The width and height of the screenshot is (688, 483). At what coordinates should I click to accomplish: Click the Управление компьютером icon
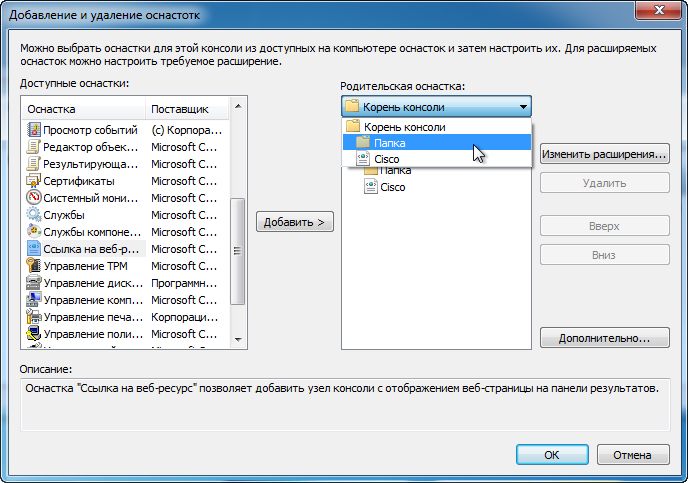[x=34, y=300]
